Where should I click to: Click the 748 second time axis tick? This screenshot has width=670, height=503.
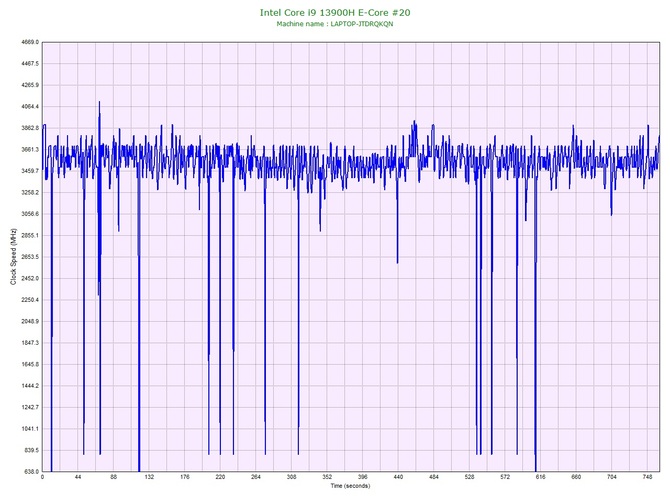tap(647, 478)
